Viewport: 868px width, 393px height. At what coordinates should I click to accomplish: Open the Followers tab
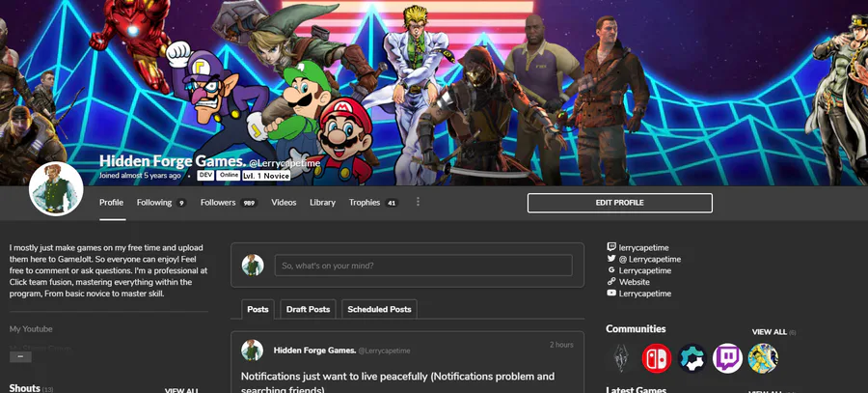[229, 203]
